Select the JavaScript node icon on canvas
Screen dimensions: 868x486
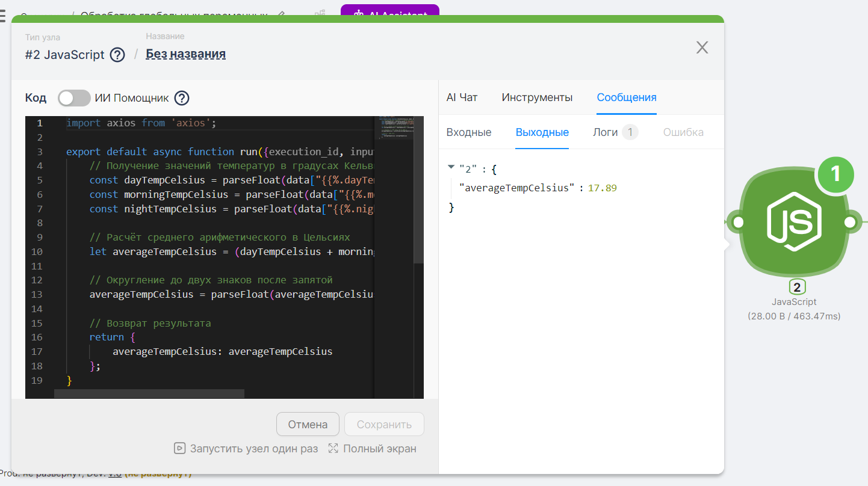click(x=794, y=222)
